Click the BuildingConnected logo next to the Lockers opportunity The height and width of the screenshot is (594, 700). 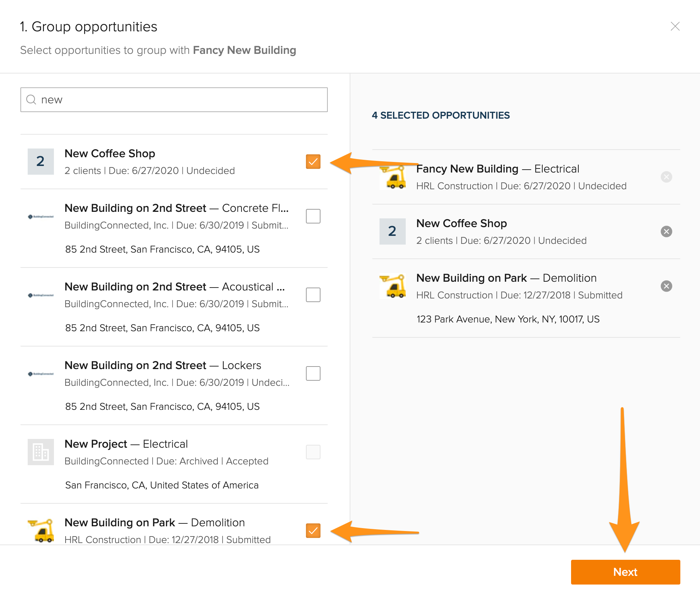click(40, 374)
